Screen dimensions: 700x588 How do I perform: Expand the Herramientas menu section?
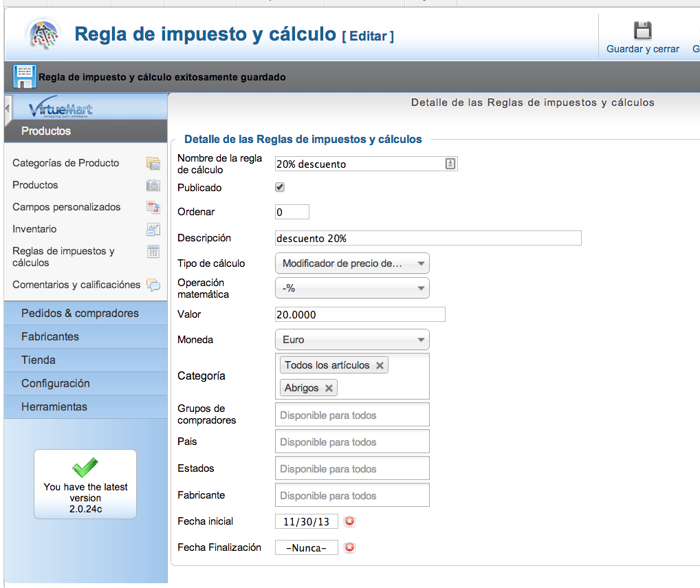tap(86, 406)
